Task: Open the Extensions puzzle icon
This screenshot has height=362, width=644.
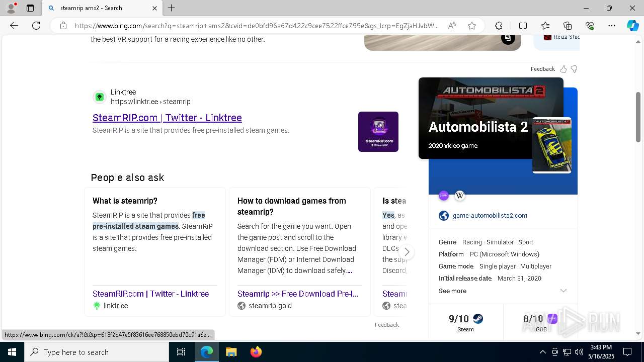Action: point(499,26)
